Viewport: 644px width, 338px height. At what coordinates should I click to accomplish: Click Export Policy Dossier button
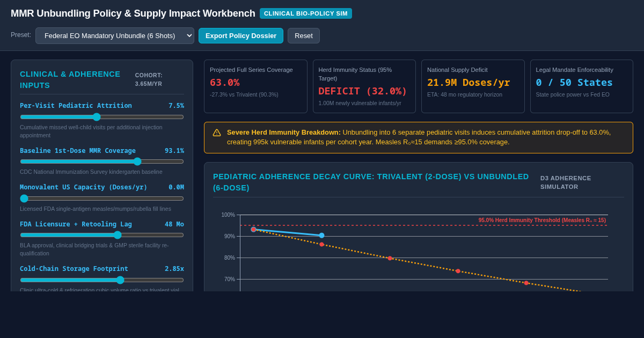point(241,35)
